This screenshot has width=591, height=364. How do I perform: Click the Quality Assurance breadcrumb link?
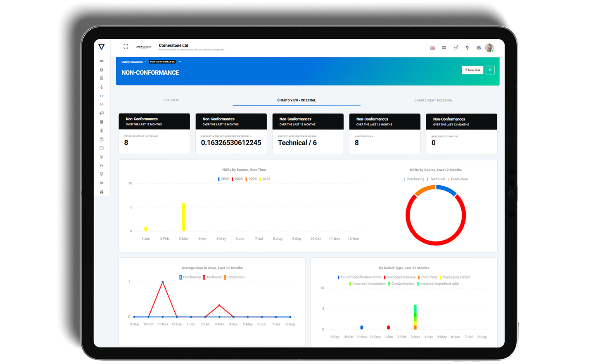coord(132,62)
